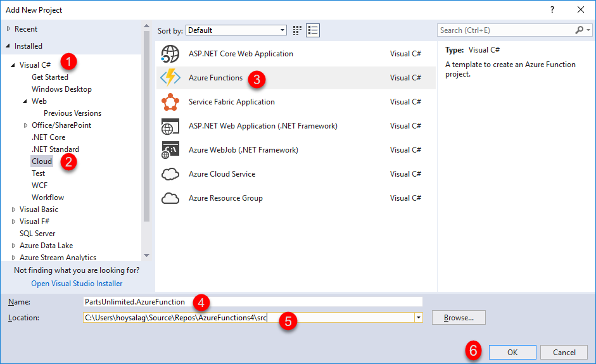Select Windows Desktop category
596x364 pixels.
tap(61, 89)
